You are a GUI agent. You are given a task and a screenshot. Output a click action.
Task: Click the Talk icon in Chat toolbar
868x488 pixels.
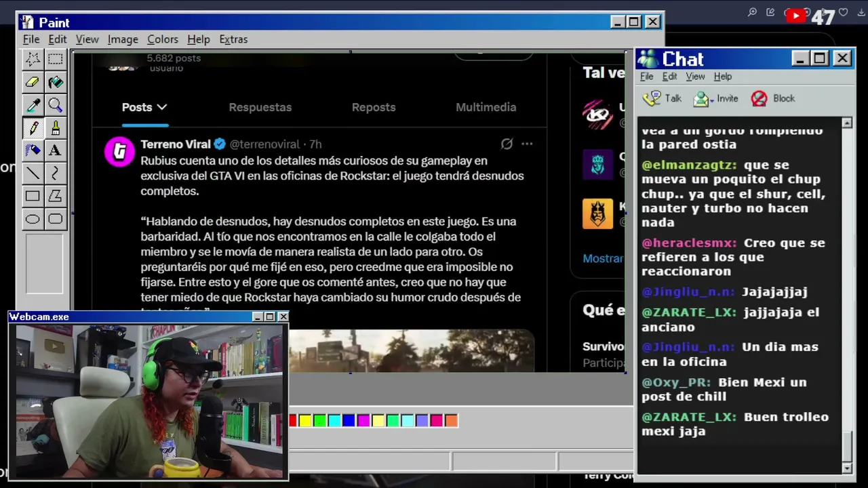pos(652,98)
